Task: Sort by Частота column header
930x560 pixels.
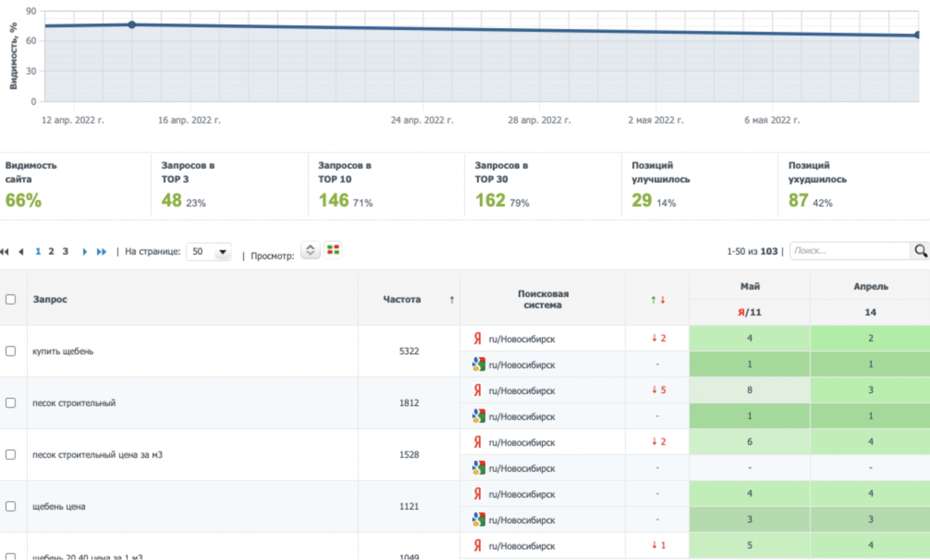Action: [402, 299]
